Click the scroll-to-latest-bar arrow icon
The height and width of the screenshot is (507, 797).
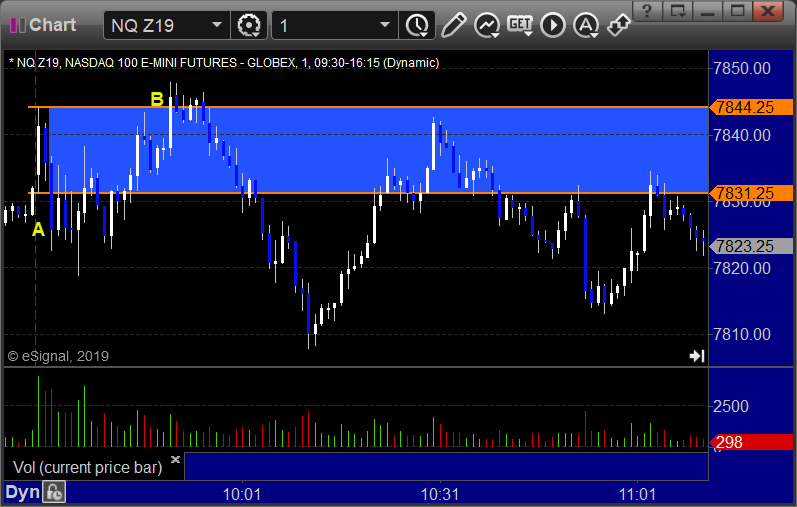697,356
